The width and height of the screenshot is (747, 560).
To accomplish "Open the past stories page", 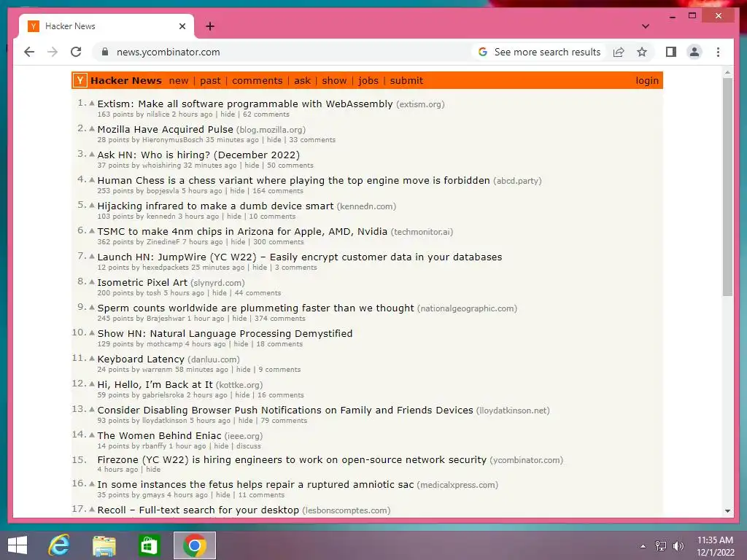I will pos(210,80).
